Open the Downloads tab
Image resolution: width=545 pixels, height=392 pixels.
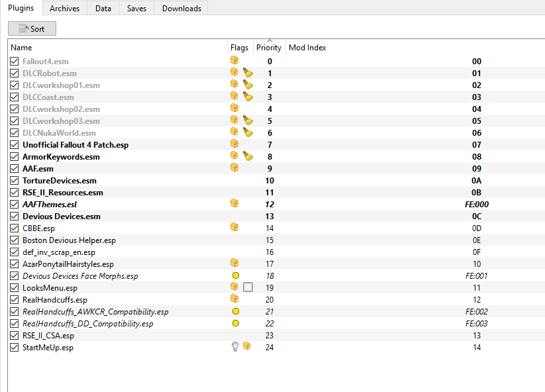tap(180, 8)
